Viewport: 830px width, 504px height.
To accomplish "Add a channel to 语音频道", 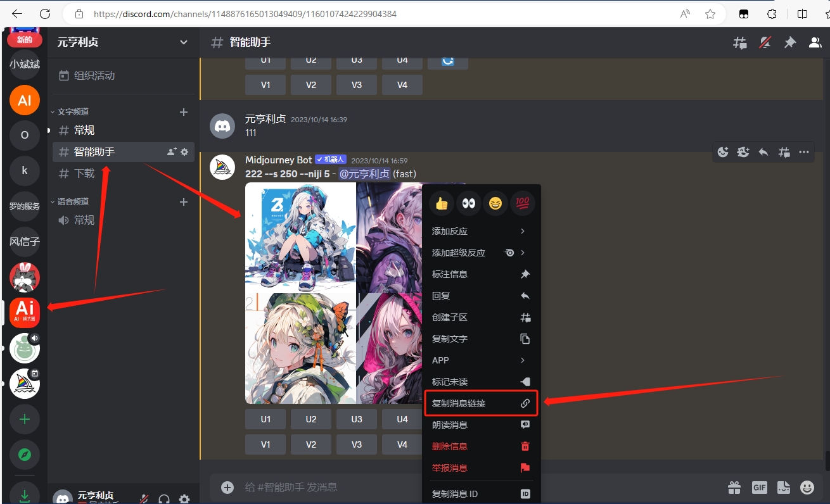I will [x=184, y=202].
